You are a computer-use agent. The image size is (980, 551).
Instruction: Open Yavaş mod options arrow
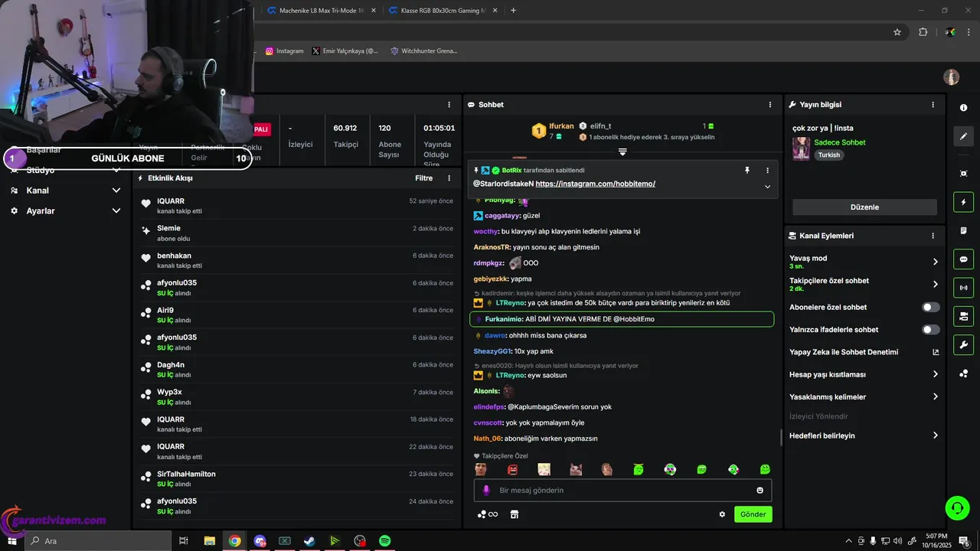[935, 262]
